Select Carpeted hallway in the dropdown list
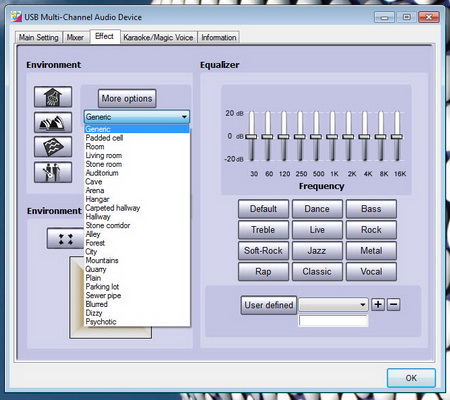 tap(113, 208)
